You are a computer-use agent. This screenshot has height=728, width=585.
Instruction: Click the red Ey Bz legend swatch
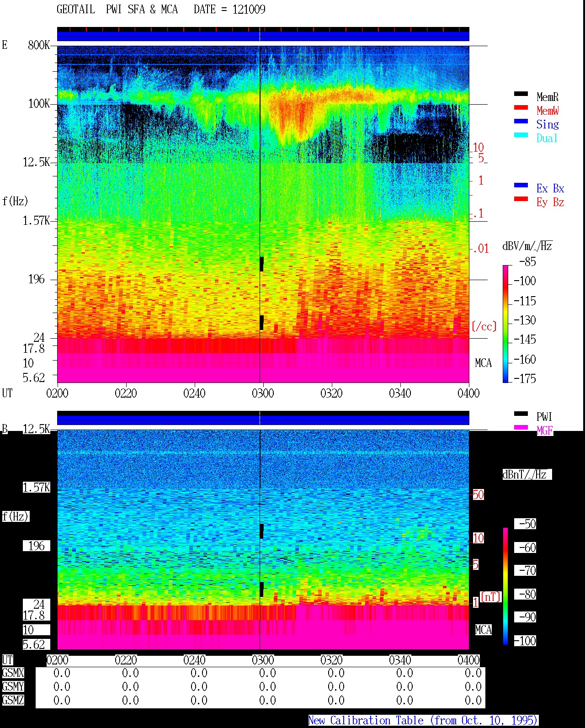coord(521,199)
